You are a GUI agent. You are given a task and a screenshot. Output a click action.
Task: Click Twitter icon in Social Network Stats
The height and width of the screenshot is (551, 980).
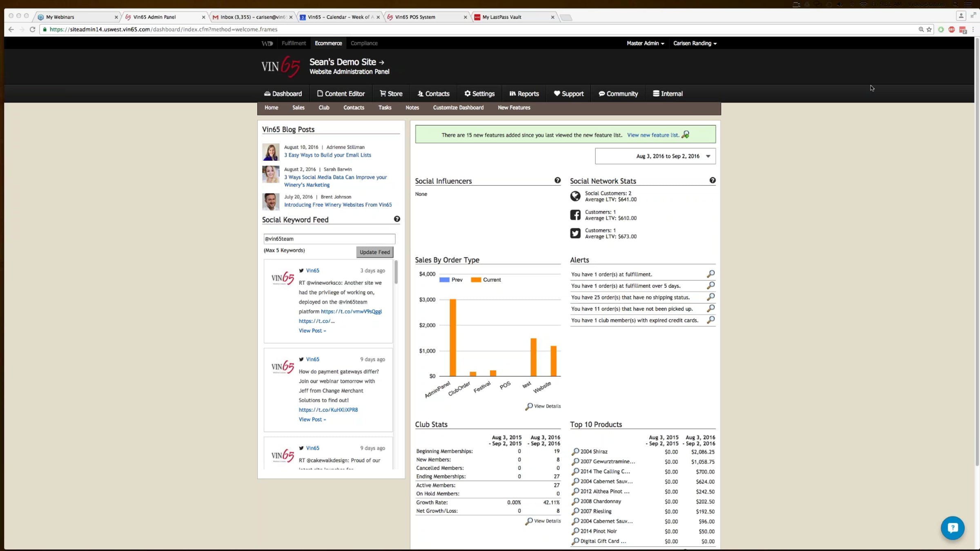[x=575, y=233]
